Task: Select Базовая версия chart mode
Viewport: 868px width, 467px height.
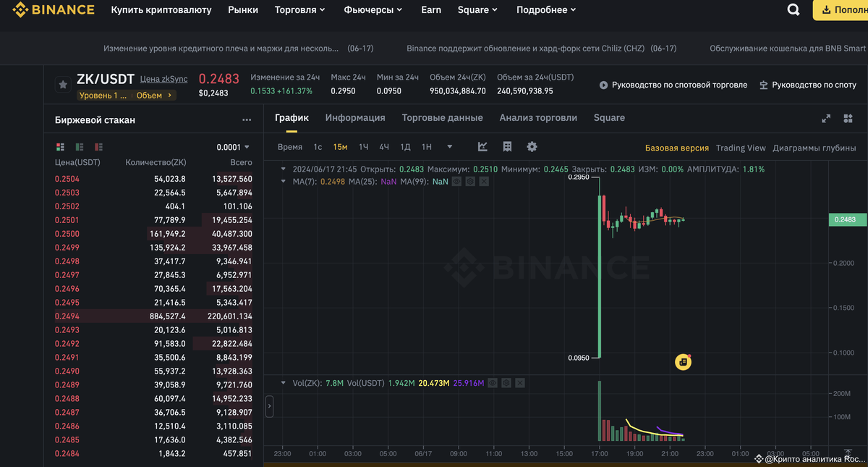Action: (x=677, y=148)
